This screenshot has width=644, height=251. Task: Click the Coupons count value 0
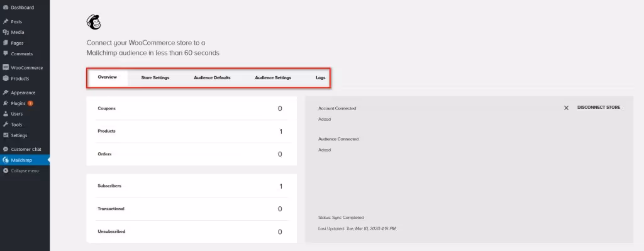click(x=280, y=109)
